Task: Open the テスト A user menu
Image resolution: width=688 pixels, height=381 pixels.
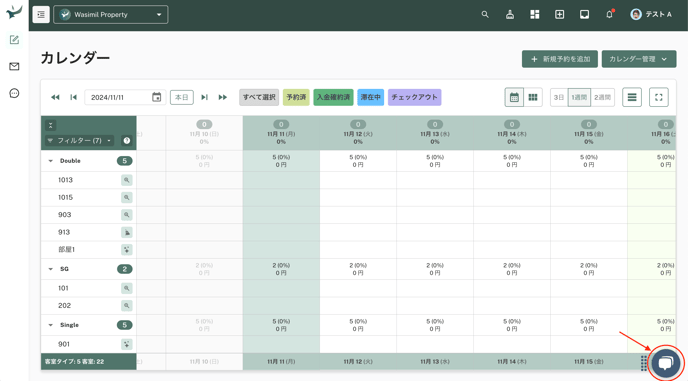Action: [651, 14]
